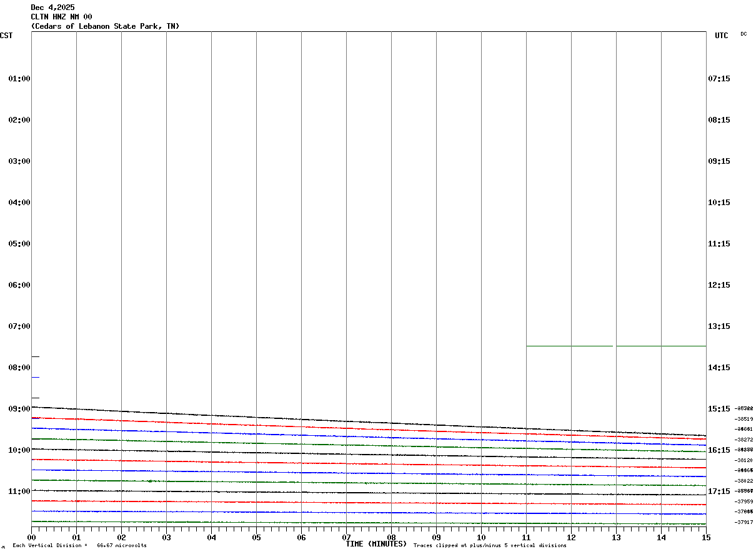Image resolution: width=756 pixels, height=554 pixels.
Task: Click minute '03' on the bottom axis
Action: click(x=166, y=538)
